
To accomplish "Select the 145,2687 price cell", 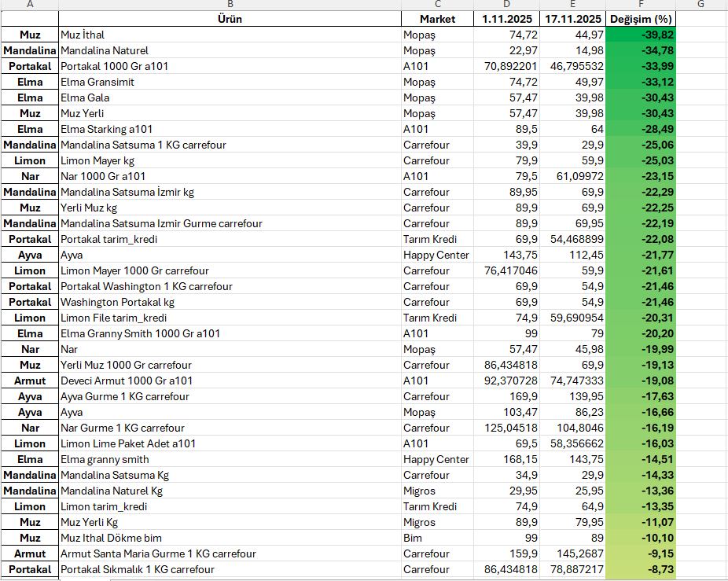I will [x=572, y=553].
